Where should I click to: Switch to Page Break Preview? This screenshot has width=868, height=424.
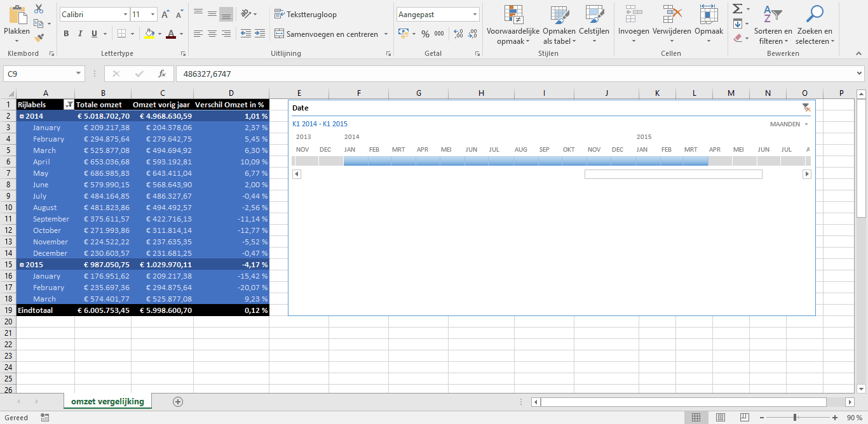click(743, 418)
